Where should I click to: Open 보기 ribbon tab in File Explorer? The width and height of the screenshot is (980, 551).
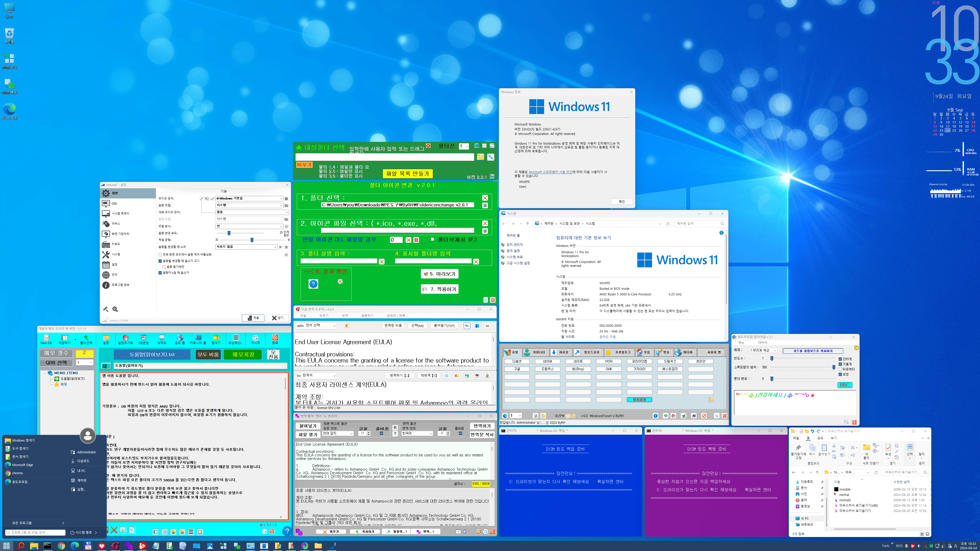click(x=834, y=438)
